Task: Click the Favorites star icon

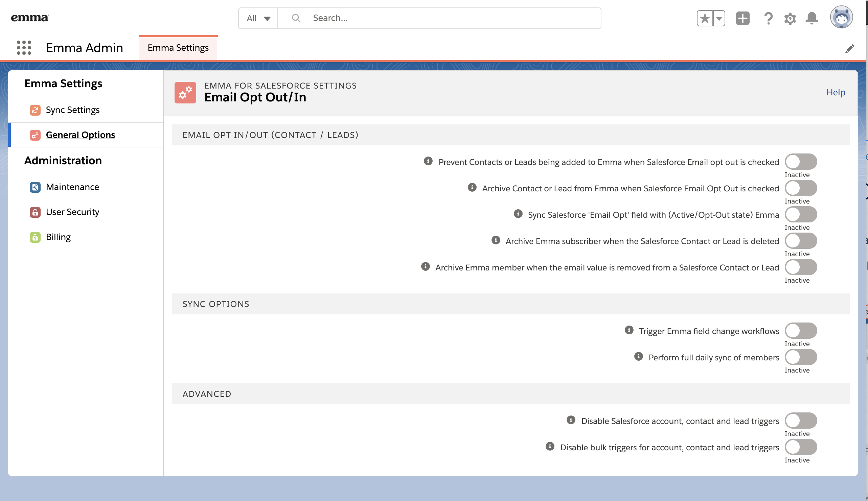Action: coord(705,18)
